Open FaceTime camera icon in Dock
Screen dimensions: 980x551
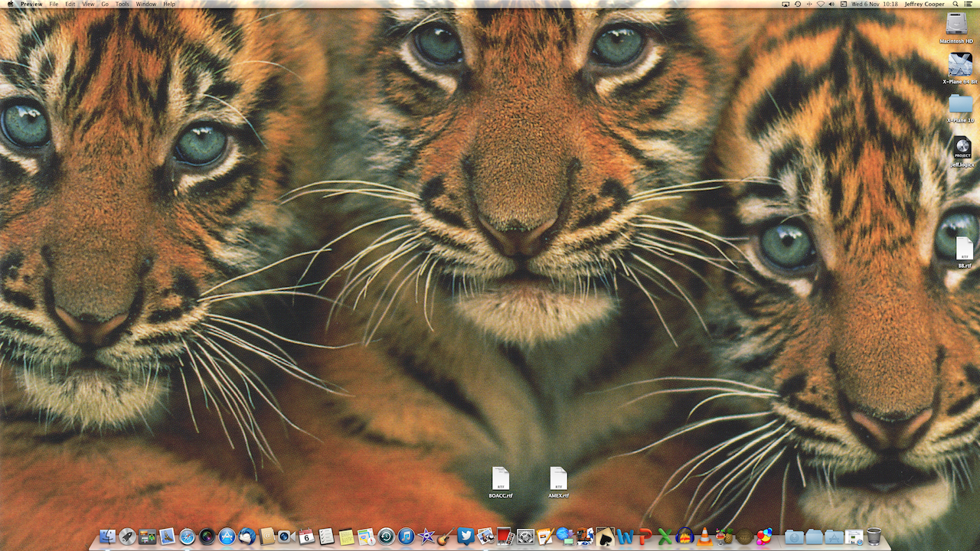(286, 536)
